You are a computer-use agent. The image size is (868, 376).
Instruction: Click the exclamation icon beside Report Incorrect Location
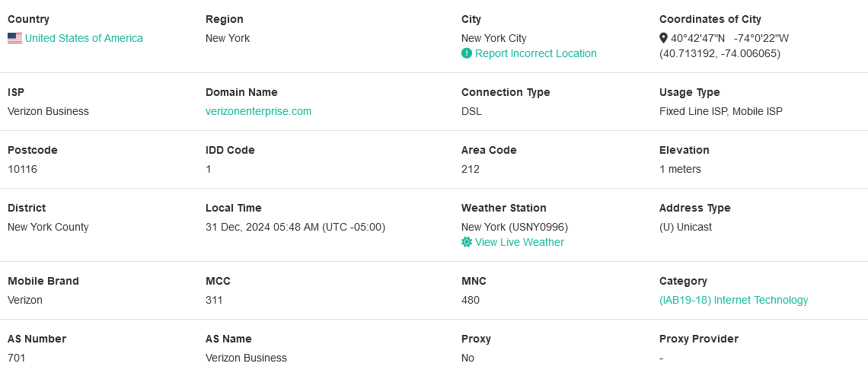click(x=467, y=53)
